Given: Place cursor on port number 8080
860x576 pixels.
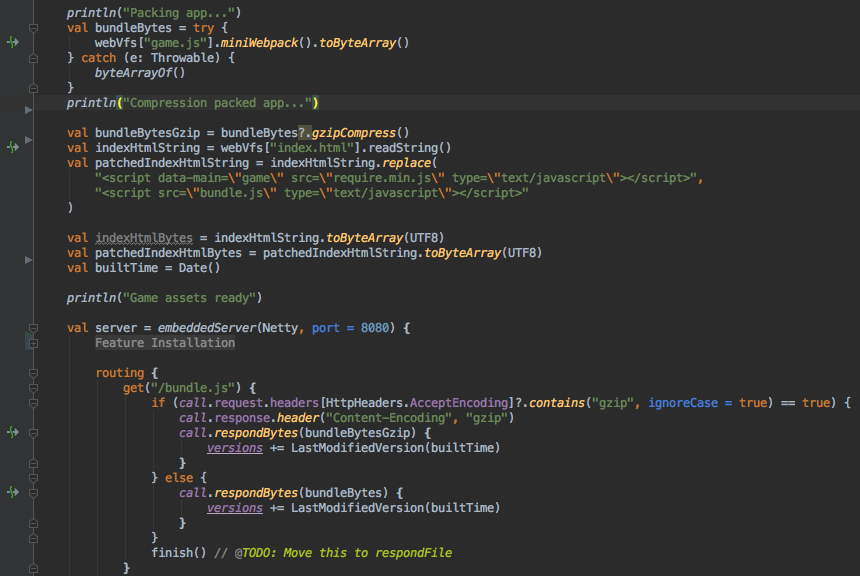Looking at the screenshot, I should click(376, 328).
